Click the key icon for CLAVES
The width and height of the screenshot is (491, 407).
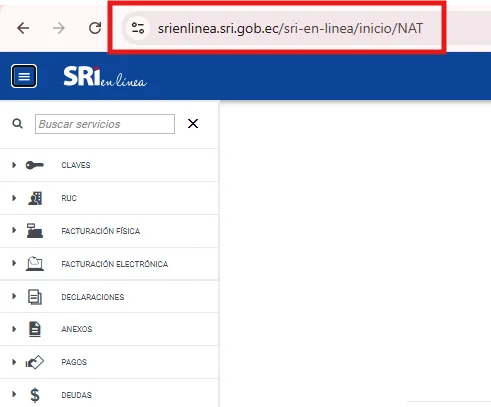[35, 165]
